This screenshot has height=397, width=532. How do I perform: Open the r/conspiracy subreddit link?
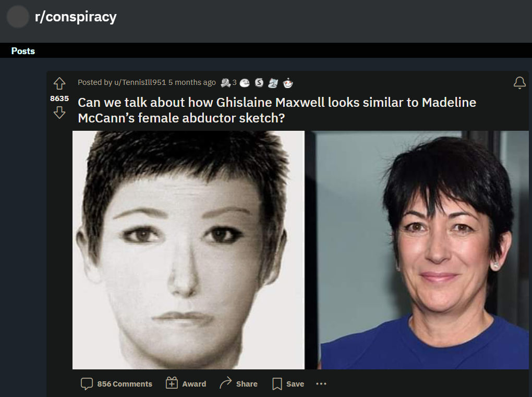[76, 17]
